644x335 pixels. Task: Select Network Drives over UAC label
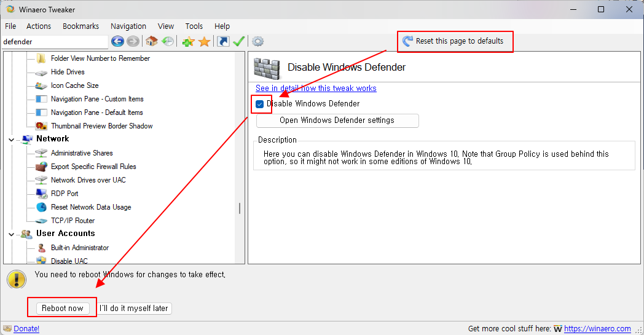pyautogui.click(x=88, y=180)
